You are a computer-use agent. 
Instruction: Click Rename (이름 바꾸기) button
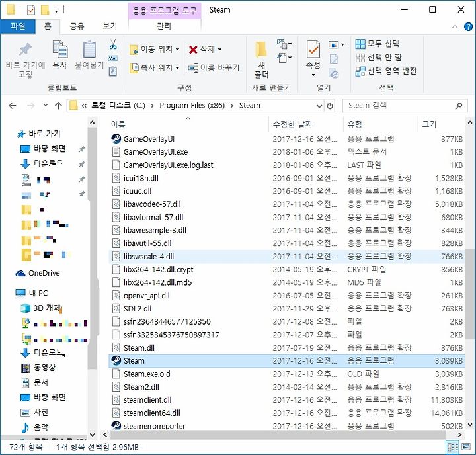click(x=214, y=67)
